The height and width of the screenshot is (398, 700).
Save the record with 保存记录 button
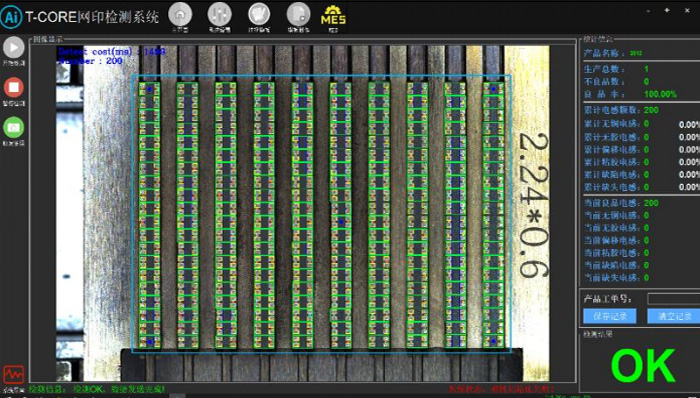610,316
